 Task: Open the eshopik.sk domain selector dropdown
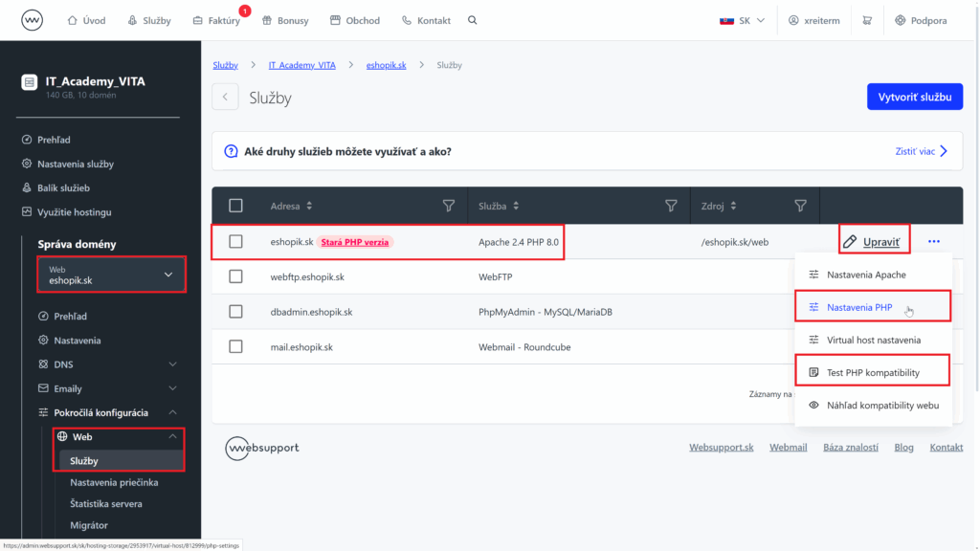(111, 275)
